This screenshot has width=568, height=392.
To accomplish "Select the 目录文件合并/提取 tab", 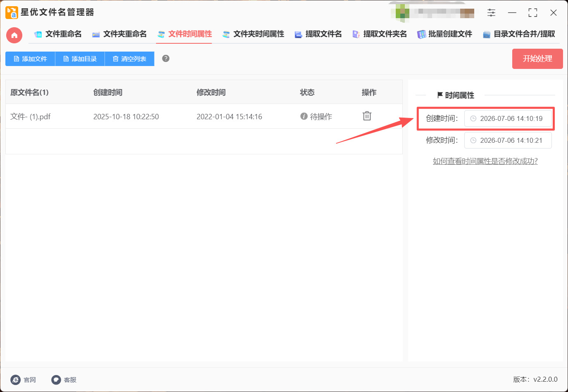I will click(519, 34).
